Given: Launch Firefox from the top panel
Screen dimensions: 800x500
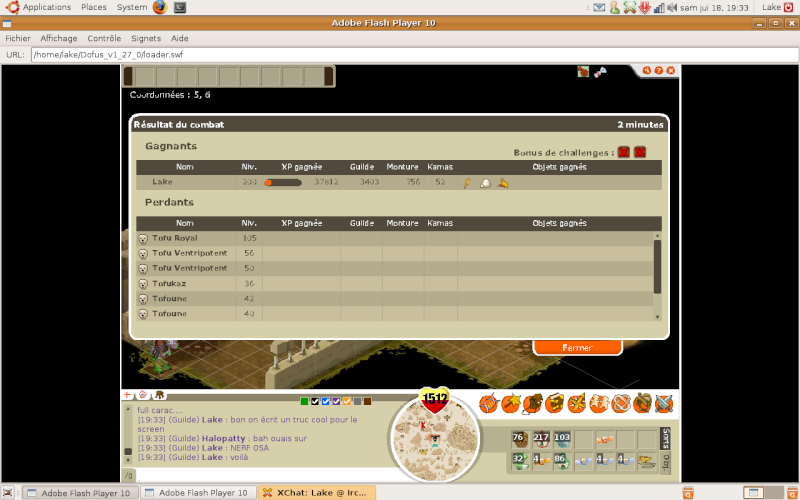Looking at the screenshot, I should coord(160,7).
